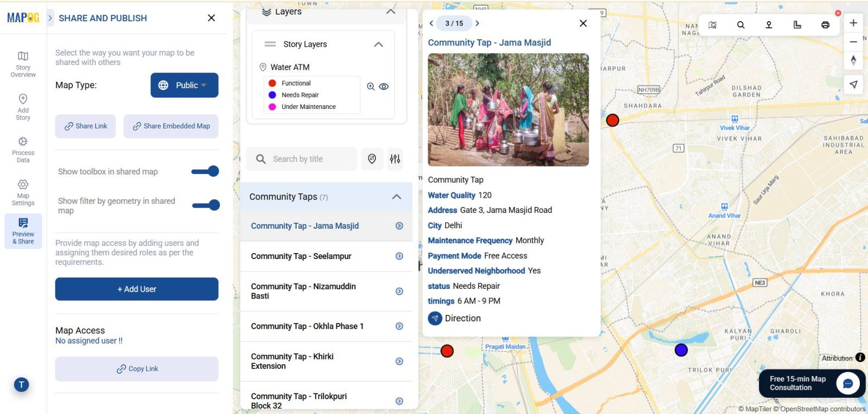Toggle Show toolbox in shared map
868x414 pixels.
click(205, 171)
